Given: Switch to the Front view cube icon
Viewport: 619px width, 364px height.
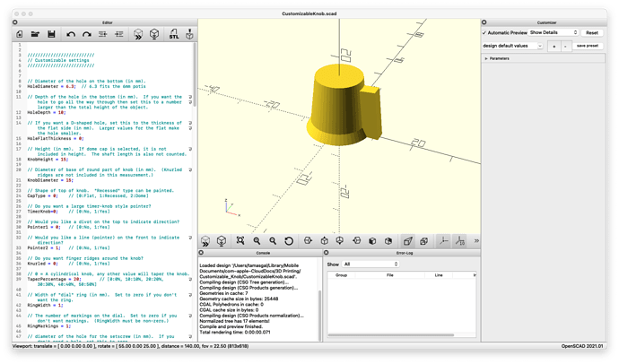Looking at the screenshot, I should pos(372,241).
